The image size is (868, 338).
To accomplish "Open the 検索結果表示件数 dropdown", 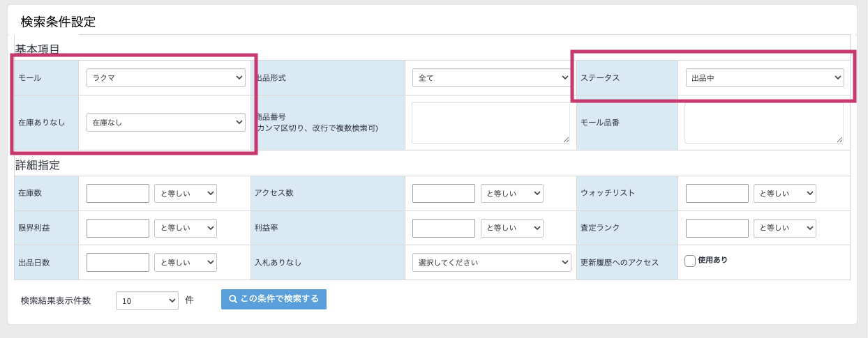I will point(147,300).
